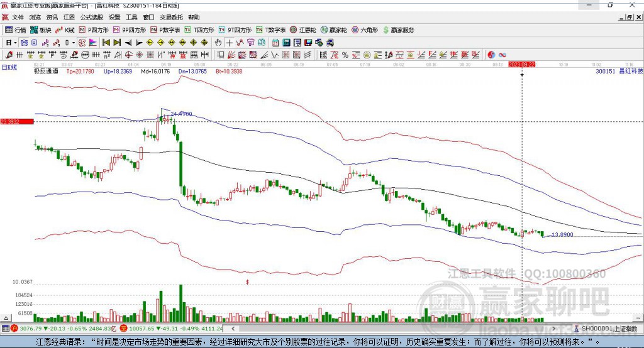Open the 交易委托 menu
The image size is (644, 348).
point(171,17)
